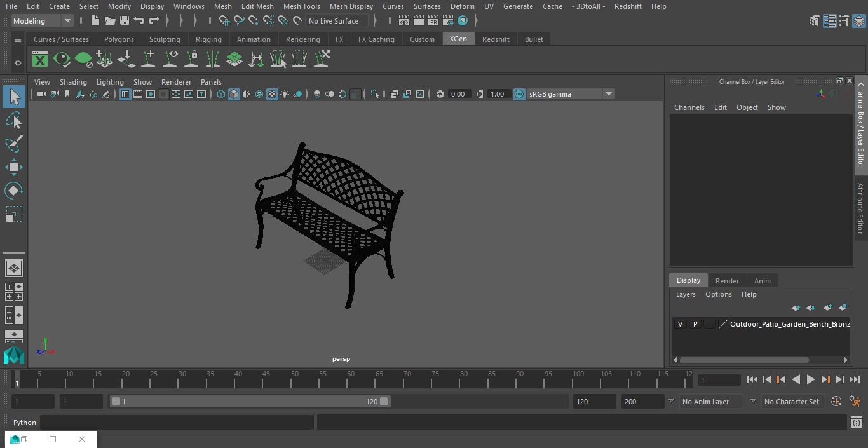Toggle textured display checker icon
The width and height of the screenshot is (868, 448).
pos(272,94)
